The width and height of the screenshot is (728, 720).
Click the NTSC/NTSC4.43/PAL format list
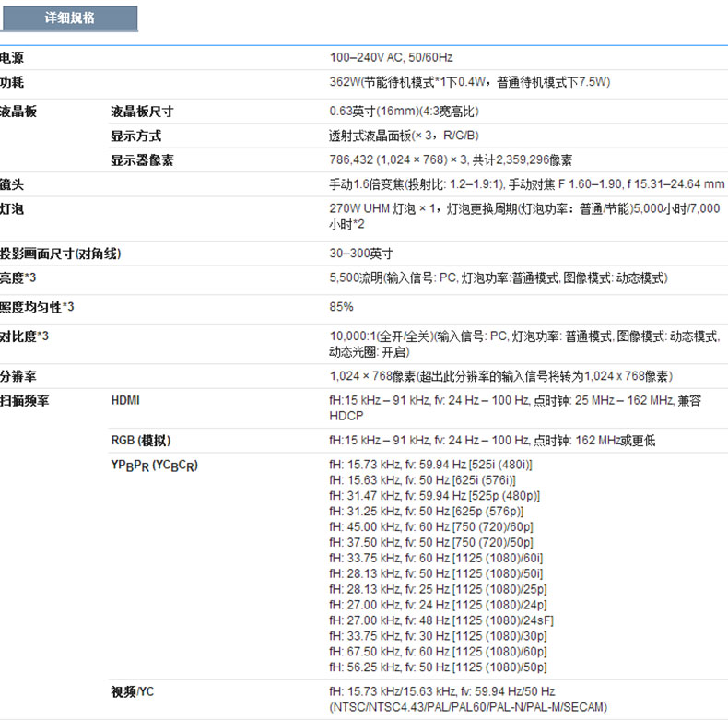click(468, 707)
